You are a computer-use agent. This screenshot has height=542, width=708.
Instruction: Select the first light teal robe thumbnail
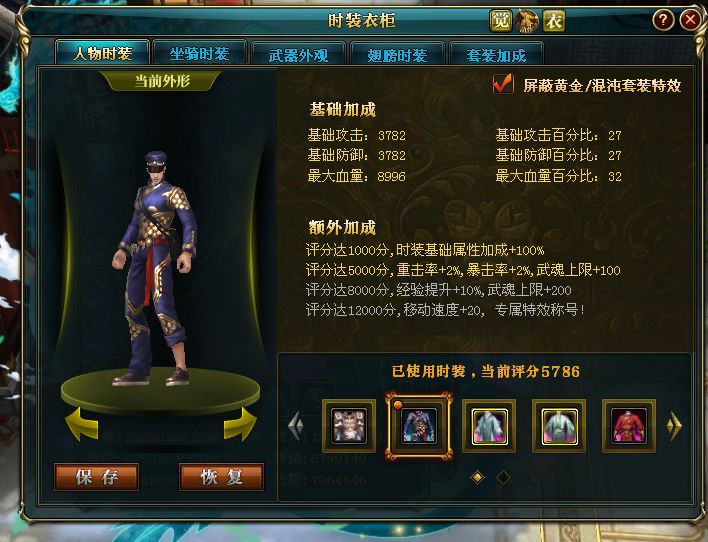coord(489,425)
